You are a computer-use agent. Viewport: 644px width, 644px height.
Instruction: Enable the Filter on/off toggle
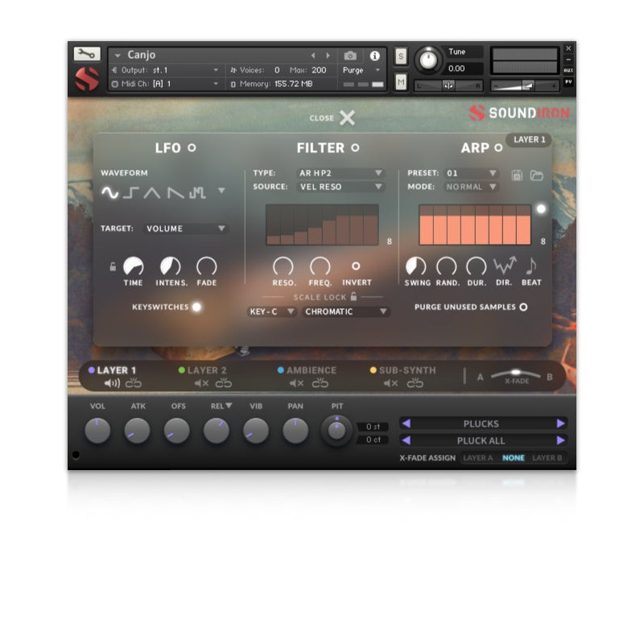coord(355,148)
